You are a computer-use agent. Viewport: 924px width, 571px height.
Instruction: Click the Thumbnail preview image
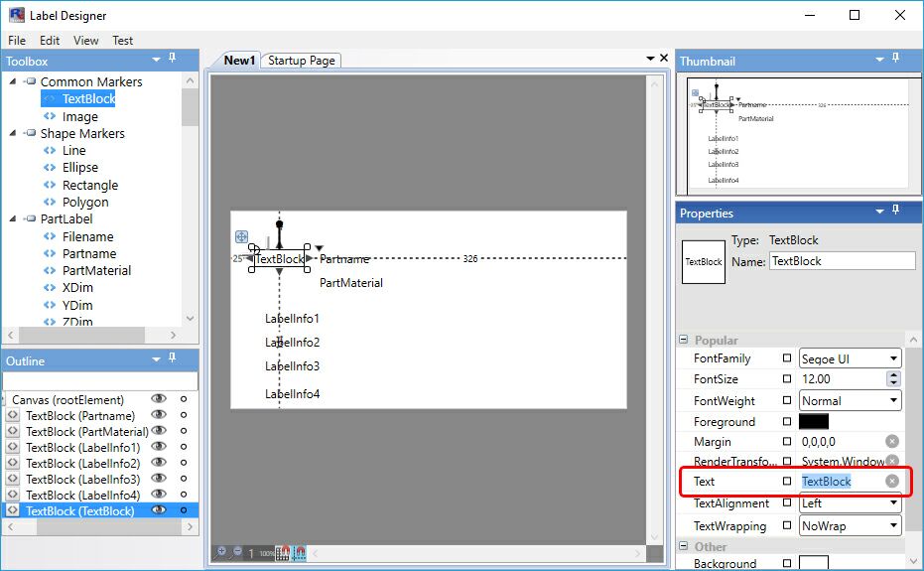tap(798, 133)
